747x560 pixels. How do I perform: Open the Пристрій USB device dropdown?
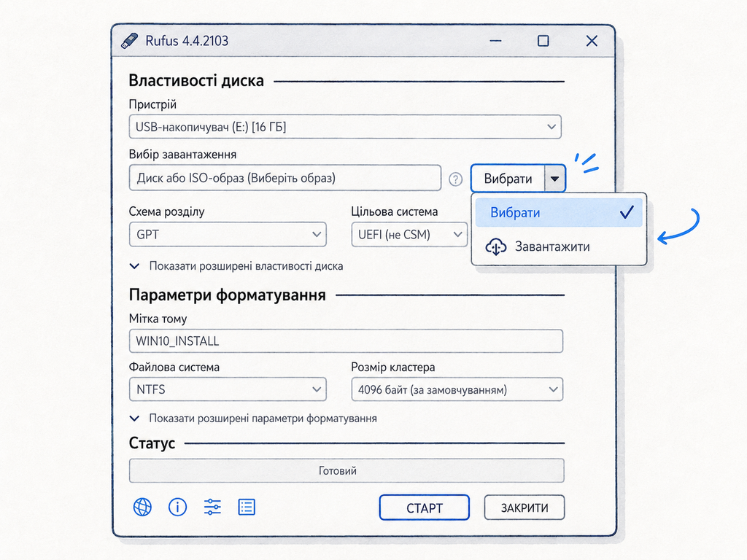tap(345, 127)
